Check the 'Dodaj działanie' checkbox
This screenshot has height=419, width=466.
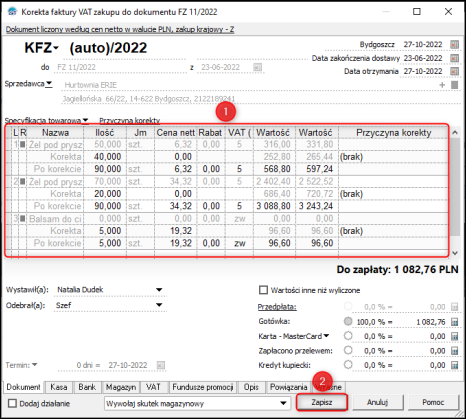pos(12,404)
